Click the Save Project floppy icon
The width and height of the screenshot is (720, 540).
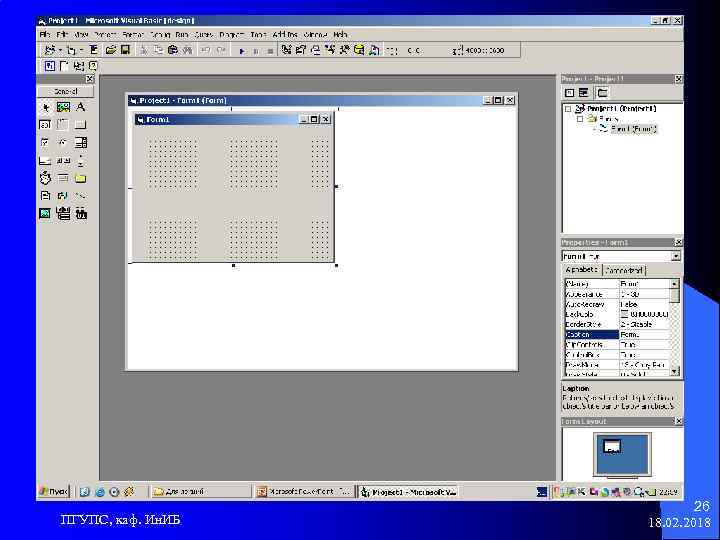(x=125, y=50)
